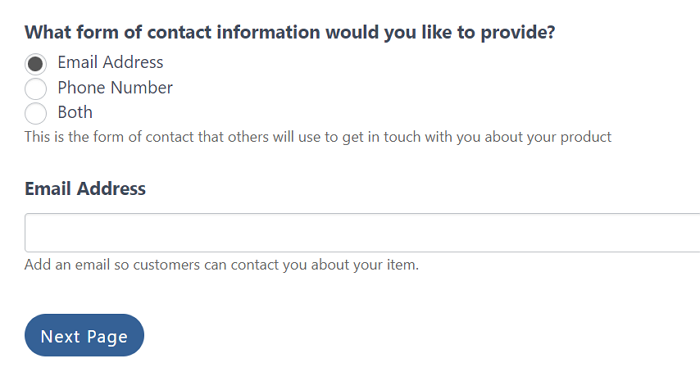Focus the Email Address text input box
The width and height of the screenshot is (700, 381).
coord(362,233)
